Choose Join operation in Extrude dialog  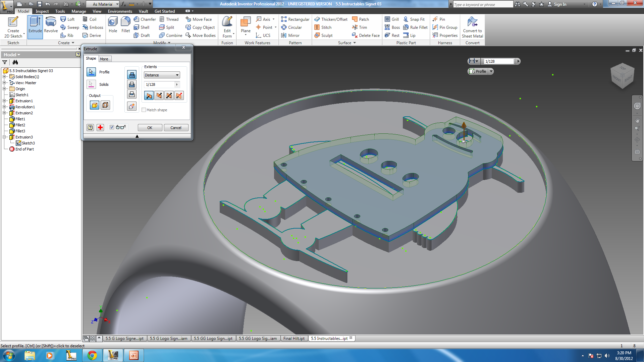click(x=132, y=75)
